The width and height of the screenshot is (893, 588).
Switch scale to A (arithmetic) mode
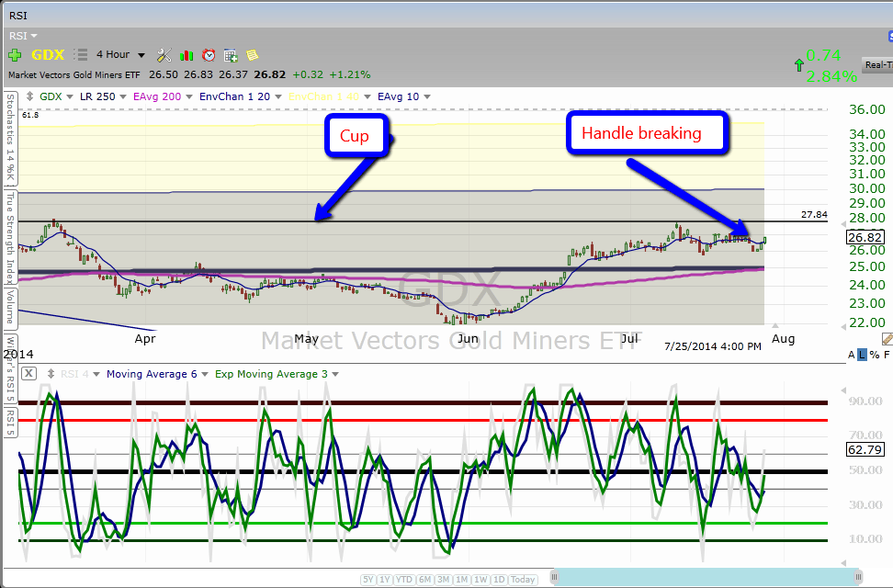tap(852, 355)
